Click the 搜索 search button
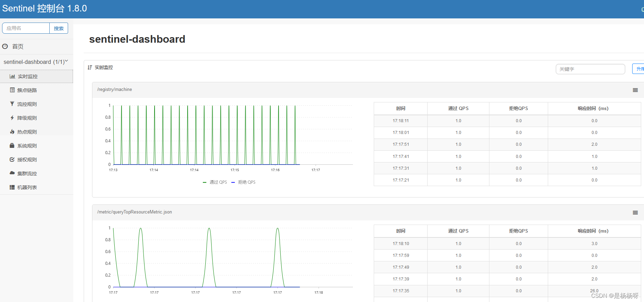 pos(59,28)
